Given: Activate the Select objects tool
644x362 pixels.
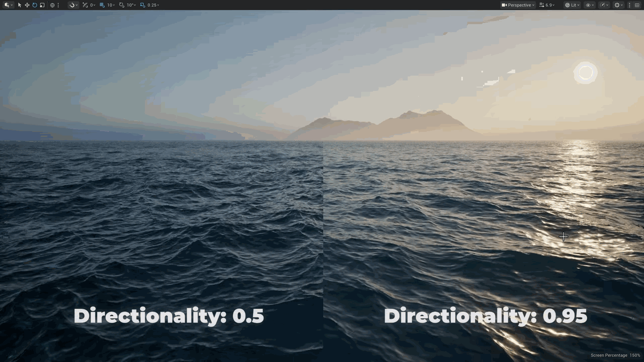Looking at the screenshot, I should [x=19, y=5].
